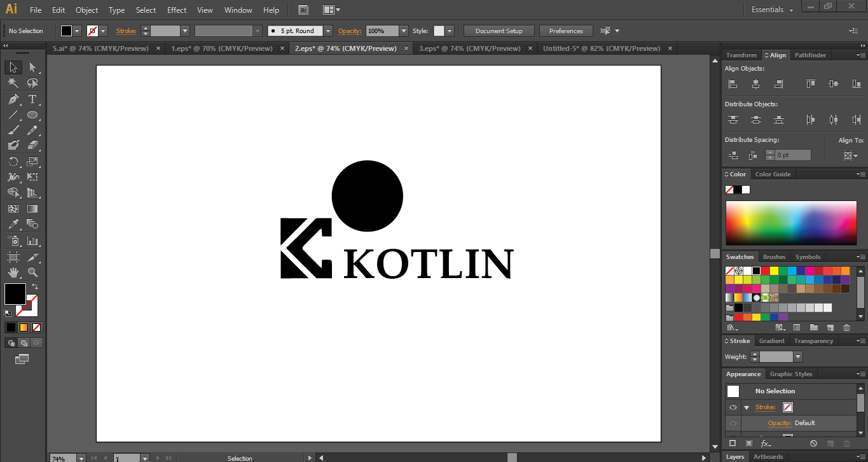
Task: Collapse the Stroke row in Appearance panel
Action: click(x=747, y=407)
